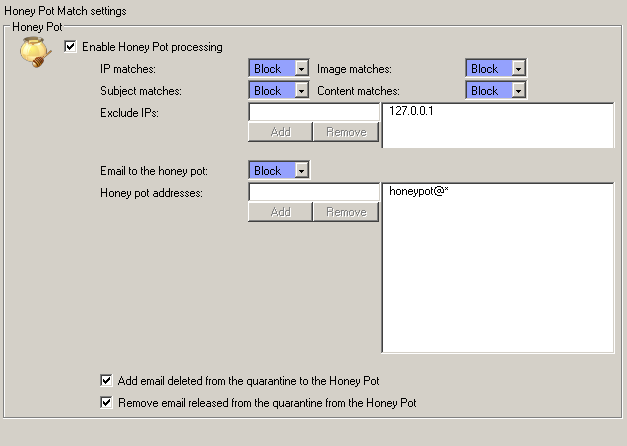The width and height of the screenshot is (627, 446).
Task: Toggle Enable Honey Pot processing checkbox
Action: click(70, 46)
